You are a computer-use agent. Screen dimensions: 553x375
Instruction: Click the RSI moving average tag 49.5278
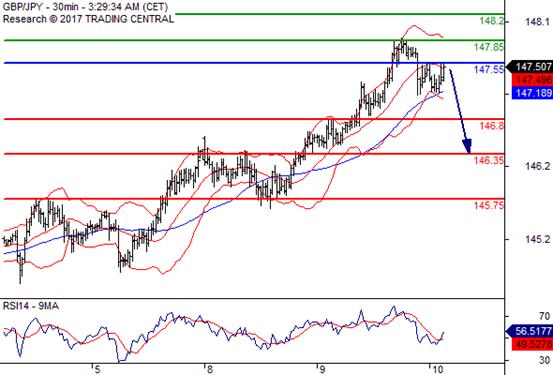(x=532, y=344)
